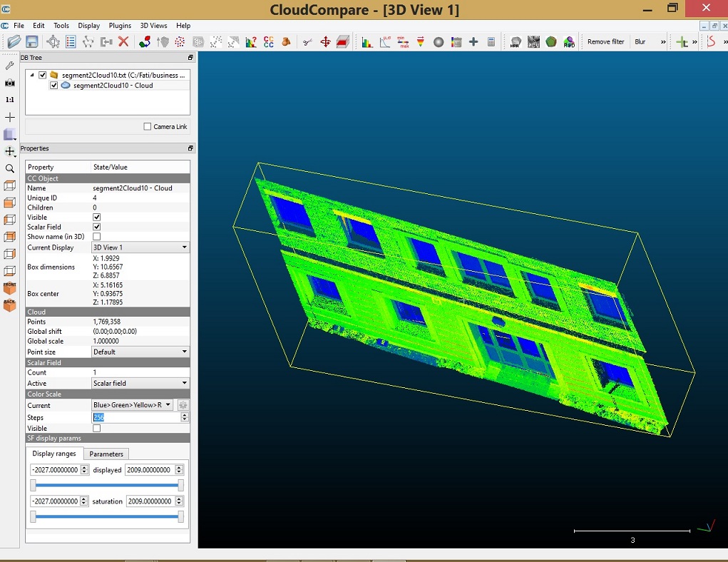728x562 pixels.
Task: Click the camera icon in left sidebar
Action: pos(9,83)
